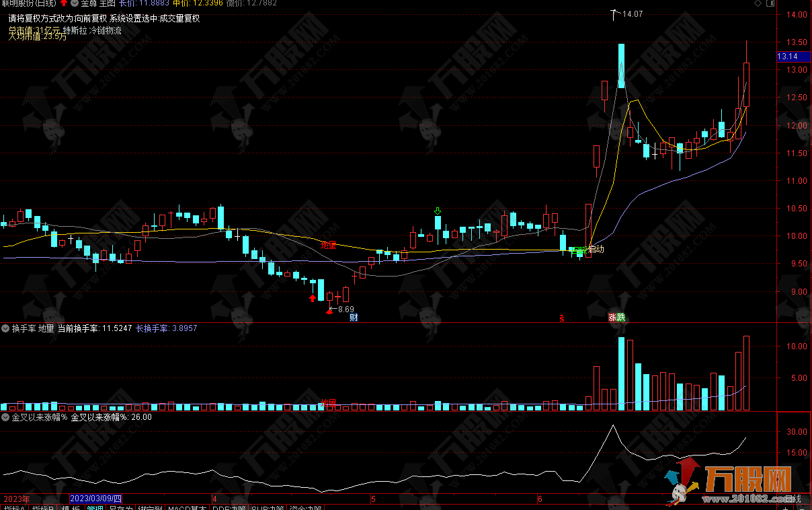
Task: Click month 5 on the time axis
Action: pos(372,499)
